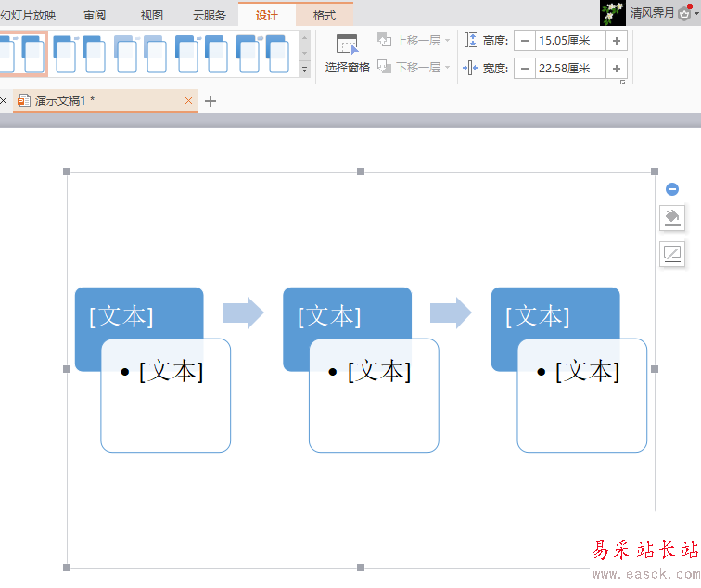Click the bring forward (上移一层) icon
Image resolution: width=701 pixels, height=588 pixels.
coord(385,40)
